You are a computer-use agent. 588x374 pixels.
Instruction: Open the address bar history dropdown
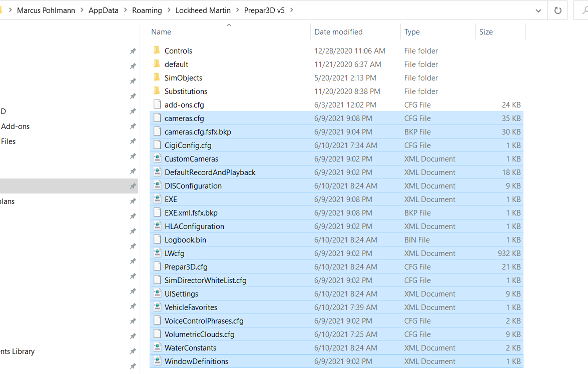point(538,10)
